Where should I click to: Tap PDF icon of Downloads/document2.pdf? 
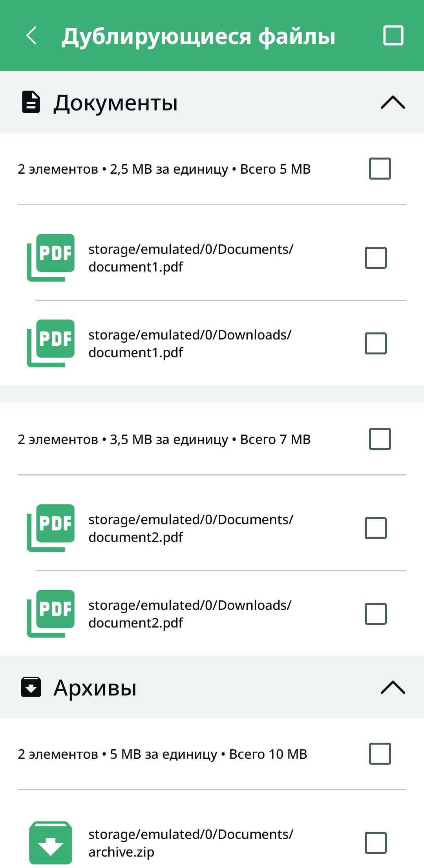tap(51, 614)
